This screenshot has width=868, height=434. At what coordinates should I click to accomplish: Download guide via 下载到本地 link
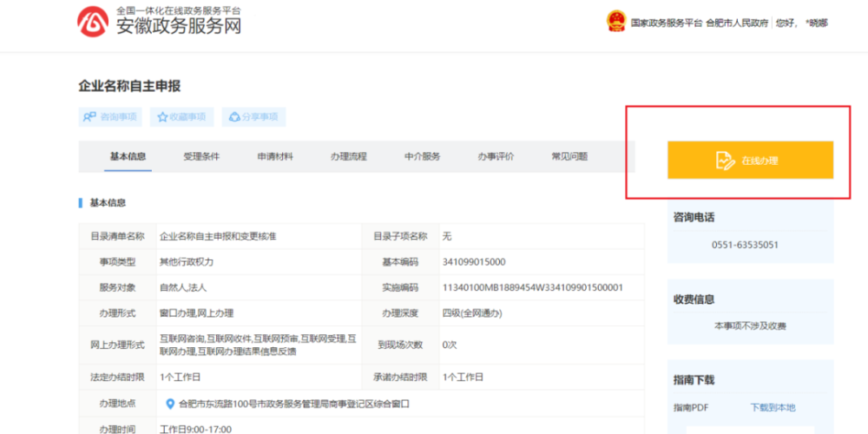[x=773, y=407]
